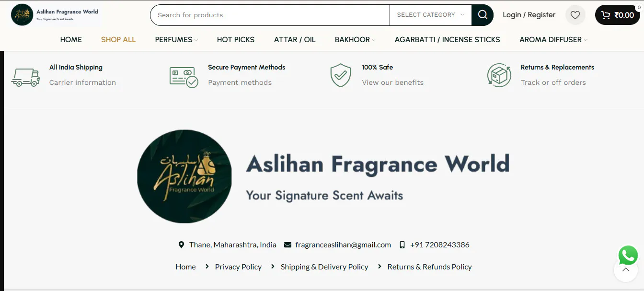Click the search magnifier icon button
This screenshot has width=644, height=291.
click(x=483, y=15)
